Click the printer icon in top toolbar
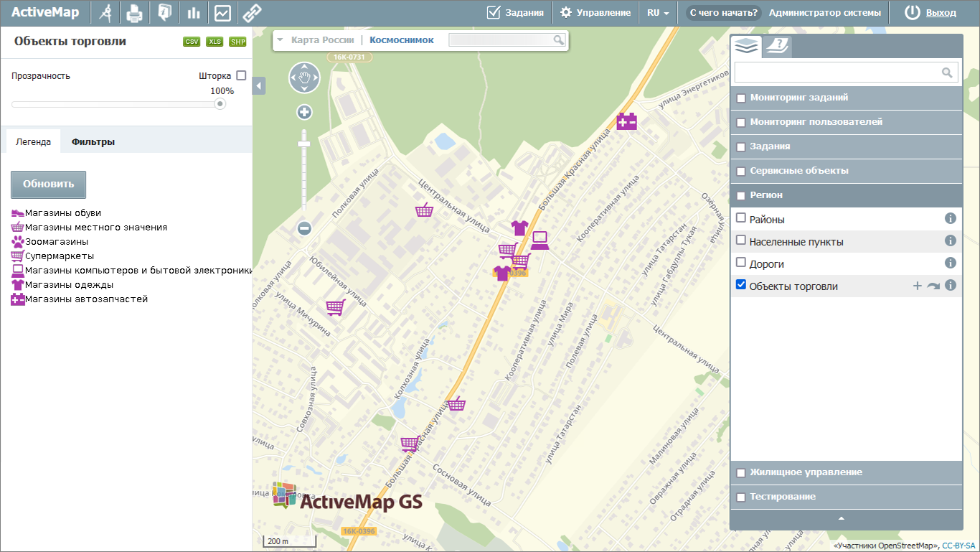Screen dimensions: 980x552 coord(134,13)
